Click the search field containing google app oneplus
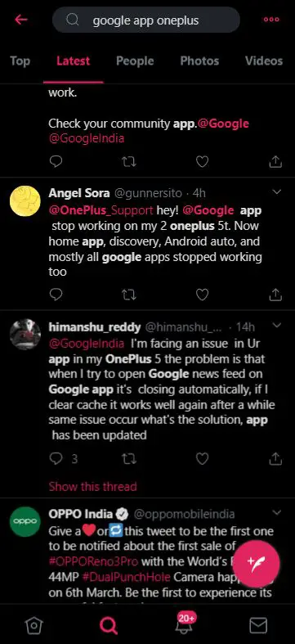The width and height of the screenshot is (295, 644). pos(146,20)
